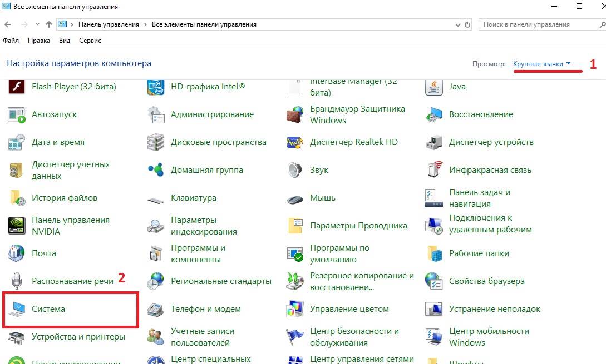Open the Flash Player (32 бита) icon
Viewport: 606px width, 364px height.
(16, 87)
